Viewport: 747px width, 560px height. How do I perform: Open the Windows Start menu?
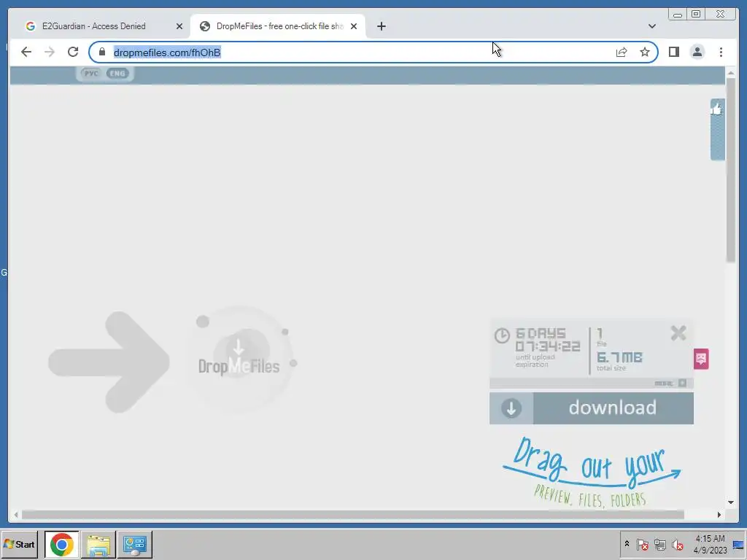pos(20,544)
